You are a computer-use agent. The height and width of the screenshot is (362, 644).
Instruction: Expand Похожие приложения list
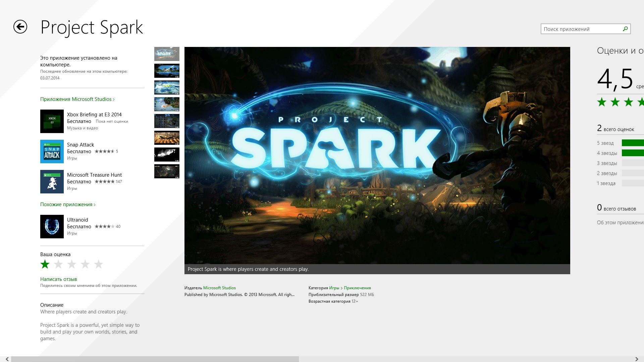pos(68,204)
